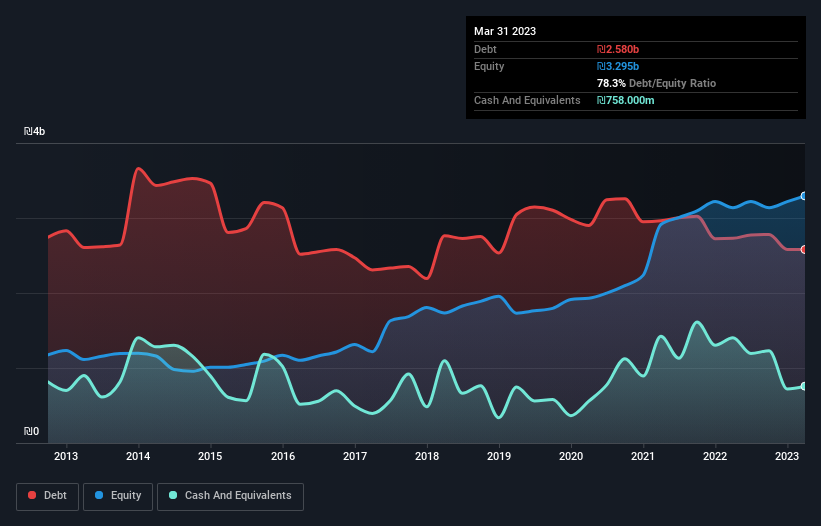Image resolution: width=821 pixels, height=526 pixels.
Task: Click the 2023 x-axis label
Action: pos(787,456)
